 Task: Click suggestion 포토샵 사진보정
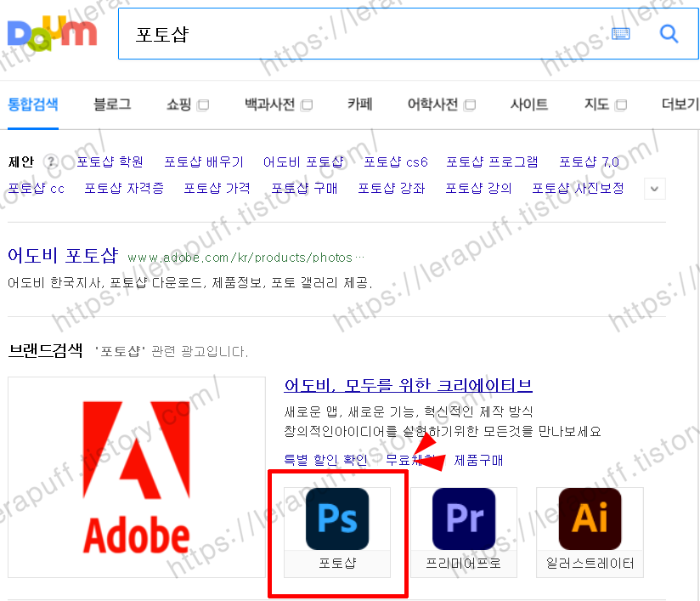click(578, 188)
